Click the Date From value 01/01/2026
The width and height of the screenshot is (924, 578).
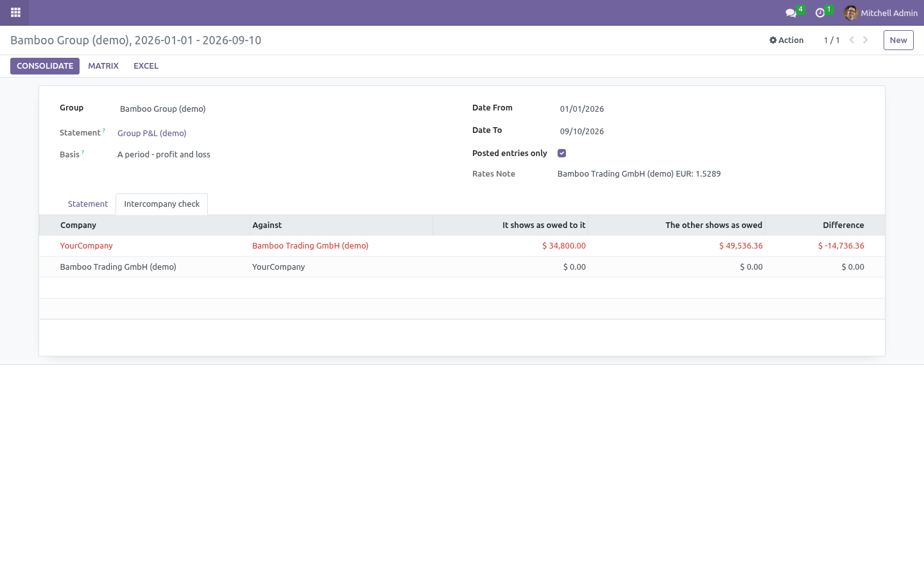pyautogui.click(x=582, y=109)
